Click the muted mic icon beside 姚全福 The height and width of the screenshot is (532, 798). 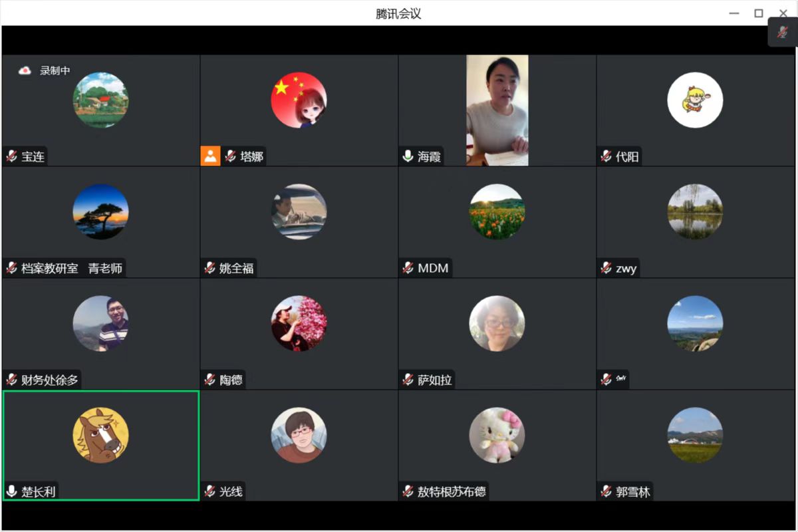(209, 269)
